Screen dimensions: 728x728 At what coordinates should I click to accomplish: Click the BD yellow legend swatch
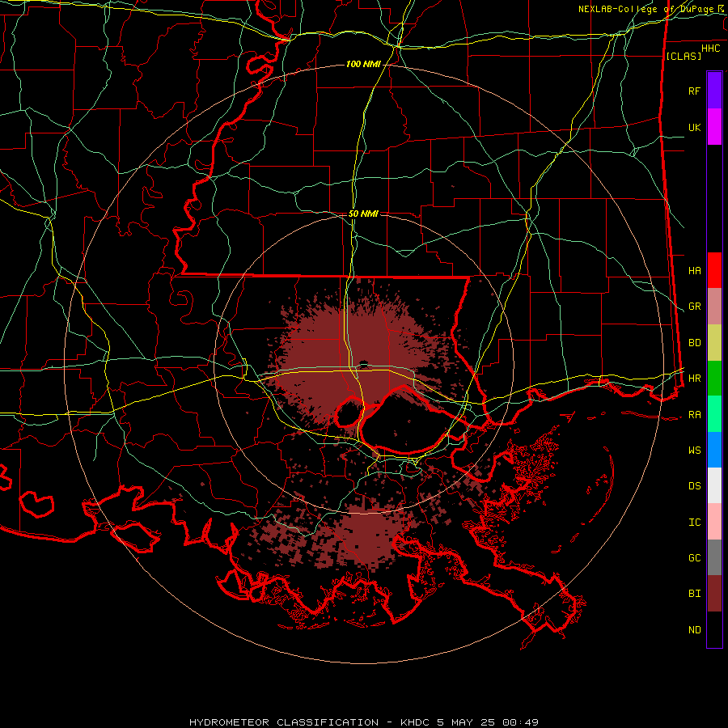click(714, 343)
